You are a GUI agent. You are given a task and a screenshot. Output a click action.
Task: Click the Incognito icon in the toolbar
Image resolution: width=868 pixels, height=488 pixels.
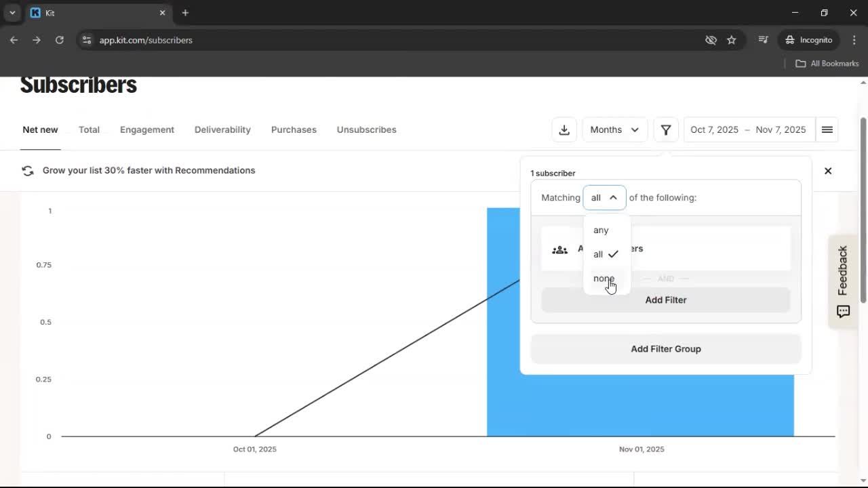790,40
